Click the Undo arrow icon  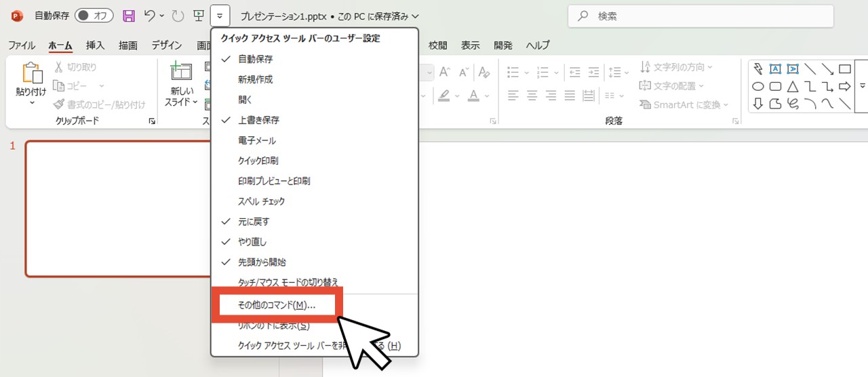[151, 15]
